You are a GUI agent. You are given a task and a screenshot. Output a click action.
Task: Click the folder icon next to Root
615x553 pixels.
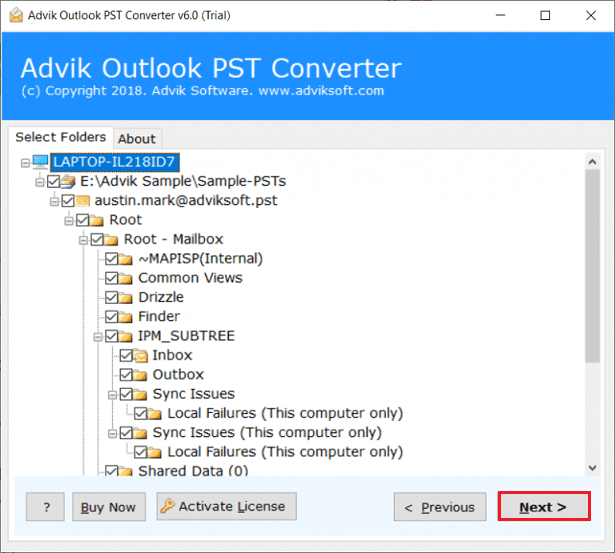(x=96, y=220)
